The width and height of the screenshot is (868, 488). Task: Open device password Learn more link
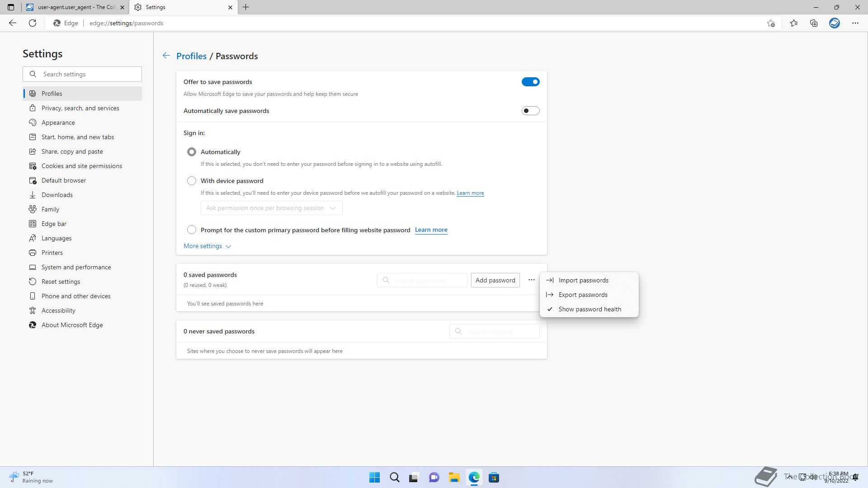[470, 193]
